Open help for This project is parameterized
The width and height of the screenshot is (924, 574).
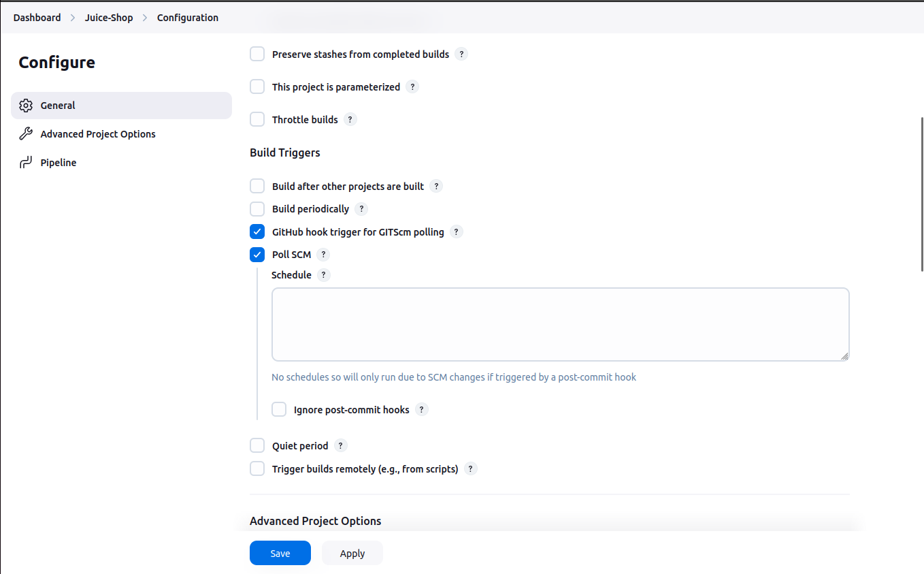(x=412, y=87)
